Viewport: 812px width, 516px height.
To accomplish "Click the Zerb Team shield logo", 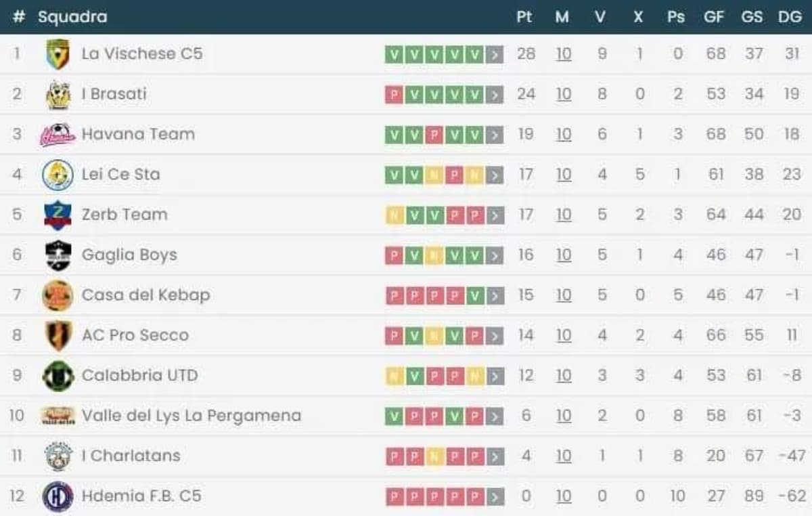I will tap(58, 215).
